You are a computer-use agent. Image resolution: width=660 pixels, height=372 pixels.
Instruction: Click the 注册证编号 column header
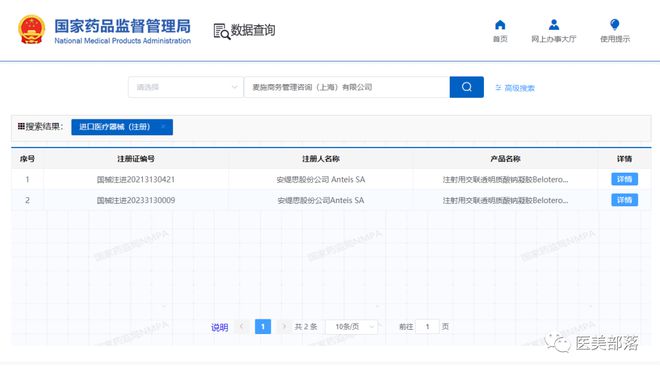(136, 159)
